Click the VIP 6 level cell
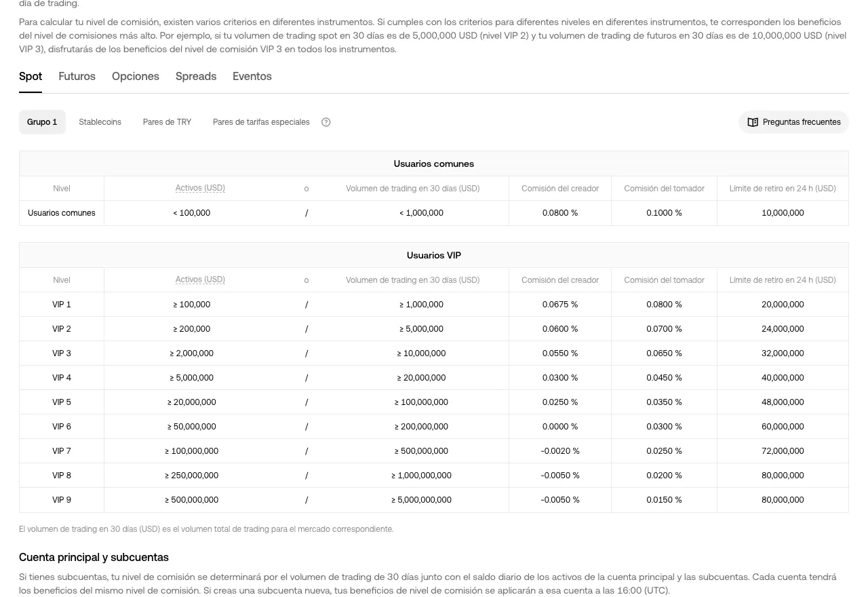The width and height of the screenshot is (868, 597). pos(62,427)
